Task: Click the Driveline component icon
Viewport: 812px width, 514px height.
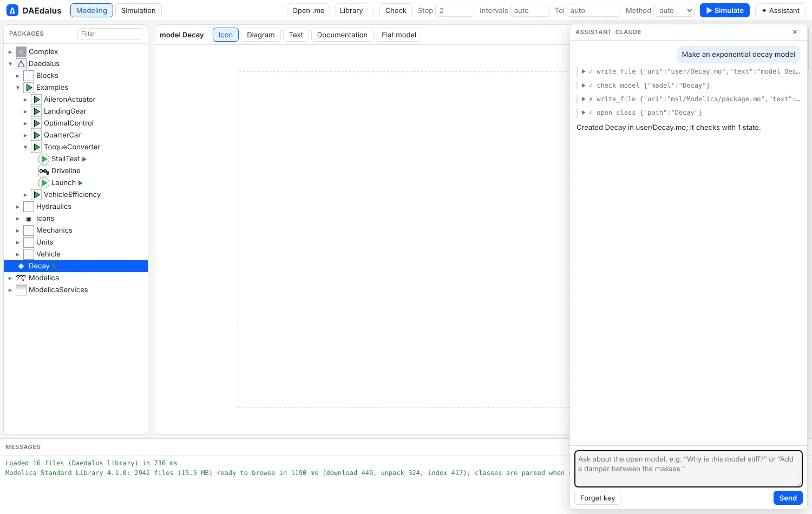Action: [44, 171]
